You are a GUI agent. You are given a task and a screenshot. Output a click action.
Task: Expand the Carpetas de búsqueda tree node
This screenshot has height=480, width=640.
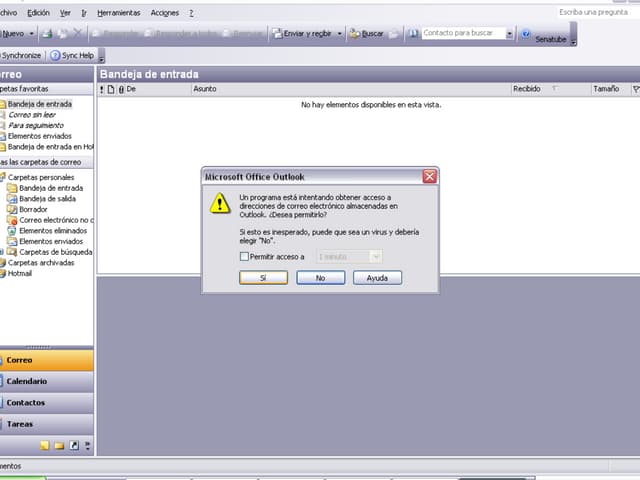tap(2, 252)
